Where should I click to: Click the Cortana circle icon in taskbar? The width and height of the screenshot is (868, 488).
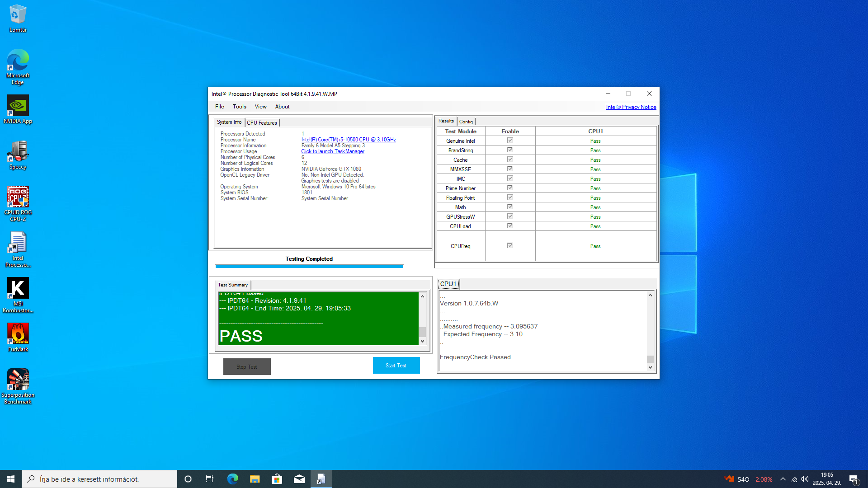(x=188, y=479)
